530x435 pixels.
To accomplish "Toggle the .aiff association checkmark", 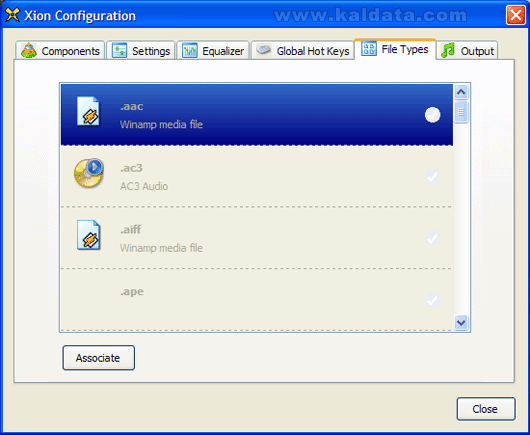I will [x=433, y=238].
